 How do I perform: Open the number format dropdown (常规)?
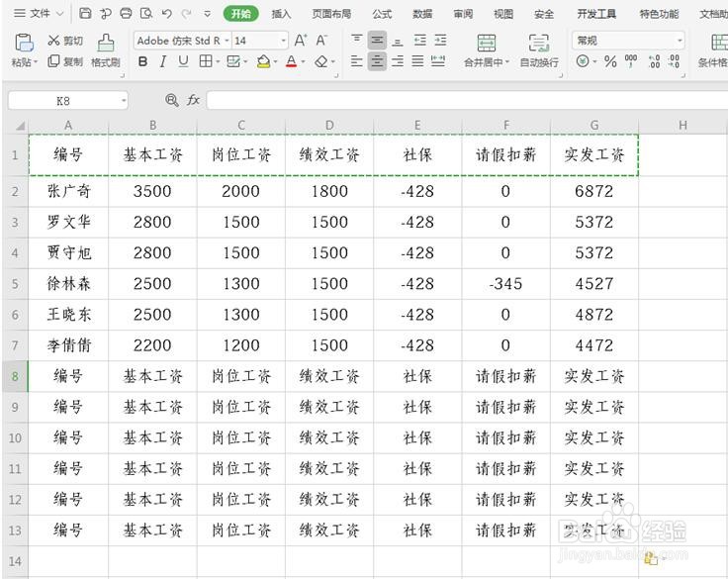pos(680,41)
